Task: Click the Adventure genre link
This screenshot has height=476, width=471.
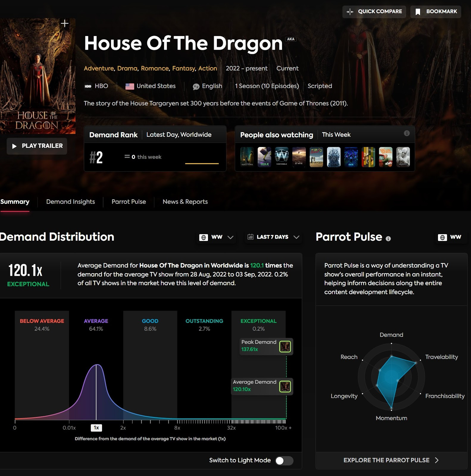Action: (99, 68)
